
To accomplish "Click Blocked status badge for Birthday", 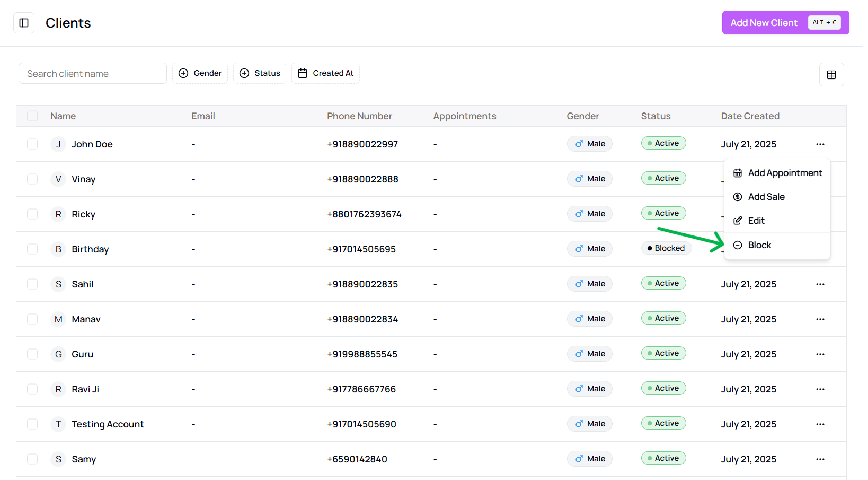I will (666, 248).
